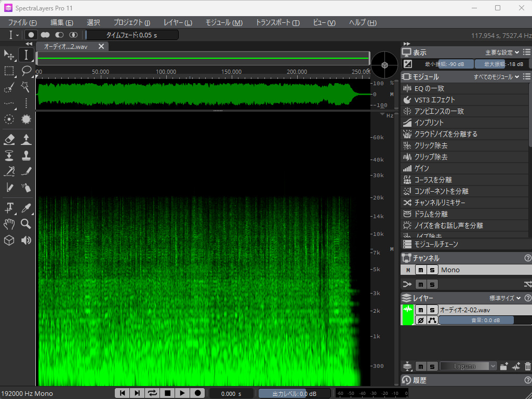
Task: Open the モジュール menu
Action: (x=223, y=22)
